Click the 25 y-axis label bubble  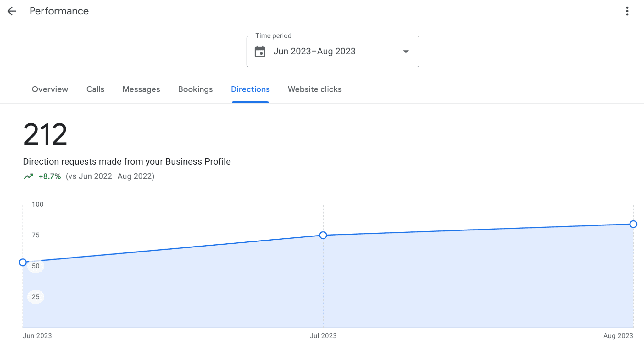point(36,297)
